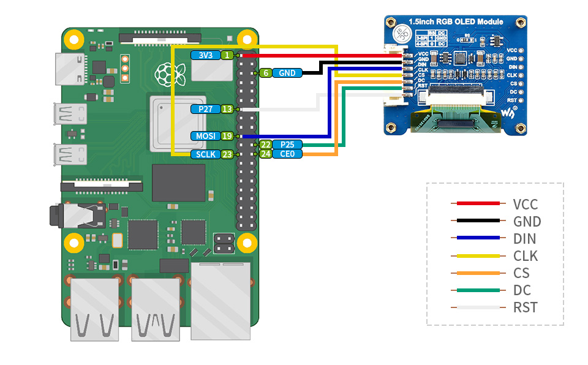Screen dimensions: 588x365
Task: Select the green pin 6 number badge
Action: pos(265,73)
